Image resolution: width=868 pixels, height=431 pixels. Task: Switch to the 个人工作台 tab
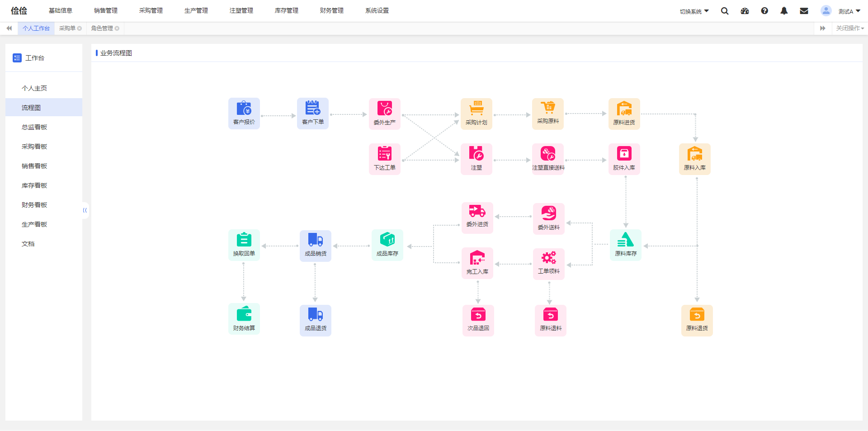[36, 28]
